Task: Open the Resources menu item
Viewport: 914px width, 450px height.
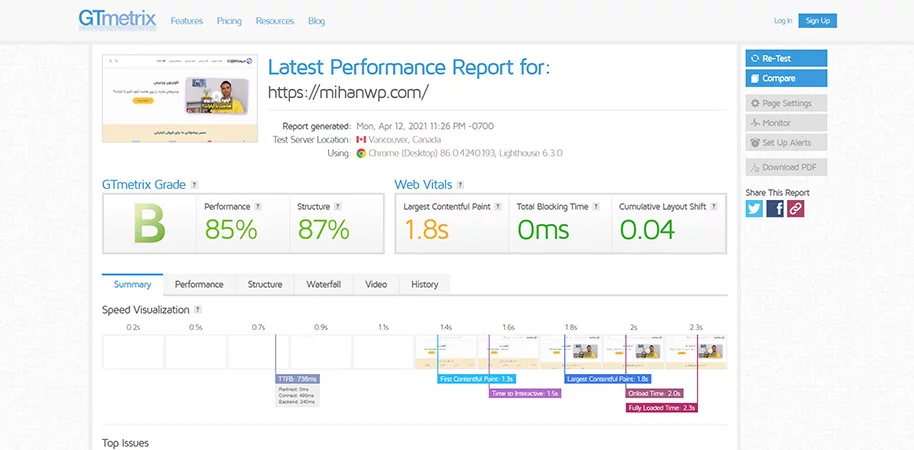Action: click(275, 21)
